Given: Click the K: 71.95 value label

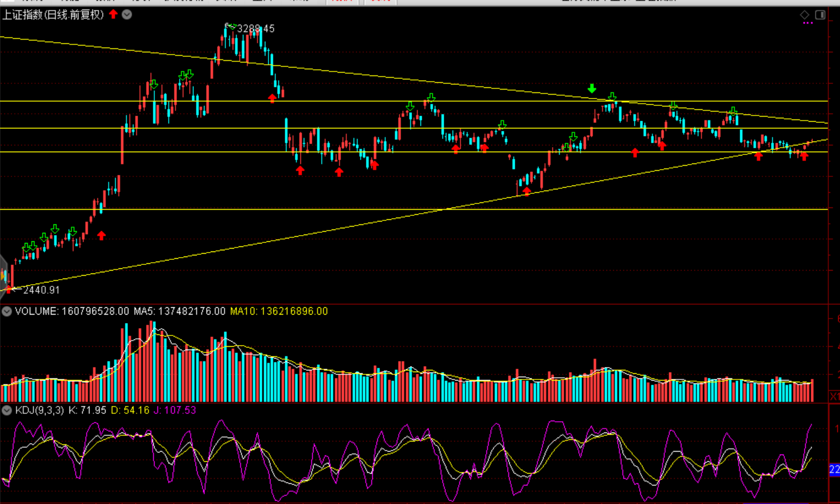Looking at the screenshot, I should pyautogui.click(x=87, y=410).
